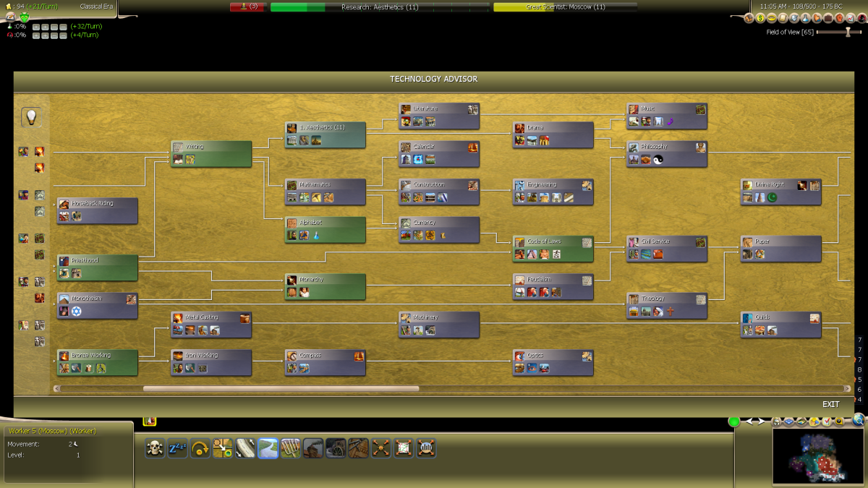Image resolution: width=868 pixels, height=488 pixels.
Task: Choose the Optics technology
Action: tap(553, 363)
